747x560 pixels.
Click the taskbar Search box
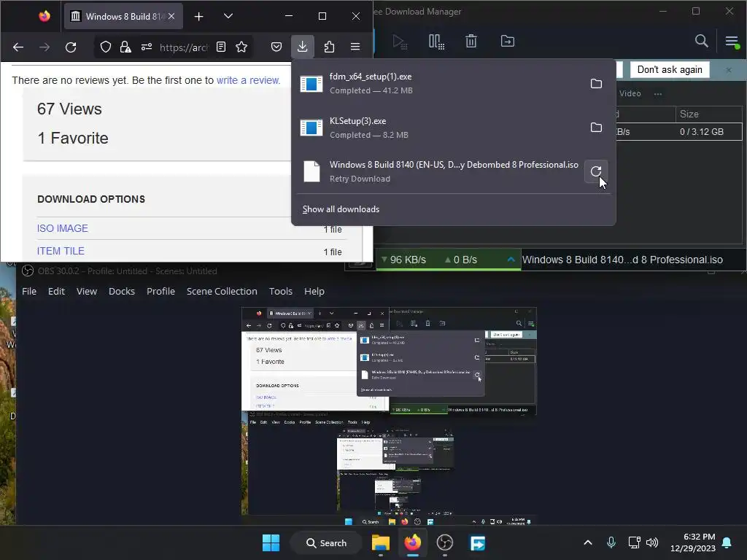(x=326, y=542)
